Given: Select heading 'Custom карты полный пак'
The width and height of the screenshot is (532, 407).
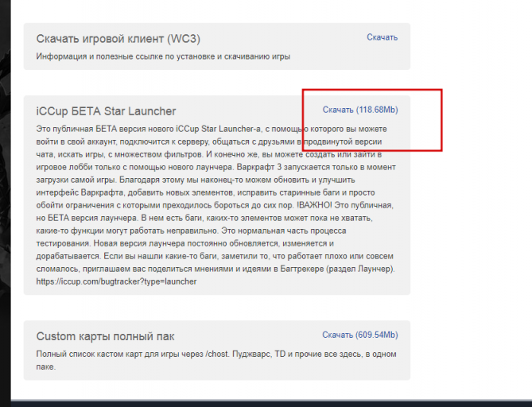Looking at the screenshot, I should click(x=105, y=336).
